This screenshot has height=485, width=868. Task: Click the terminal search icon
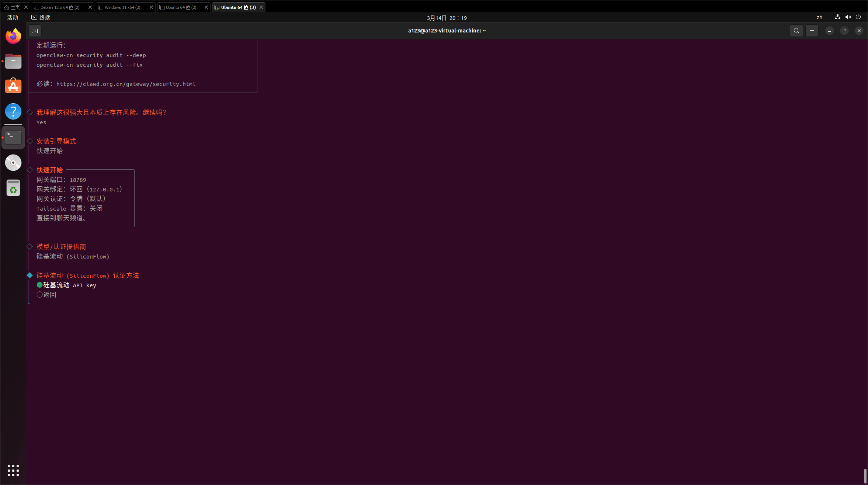click(796, 31)
